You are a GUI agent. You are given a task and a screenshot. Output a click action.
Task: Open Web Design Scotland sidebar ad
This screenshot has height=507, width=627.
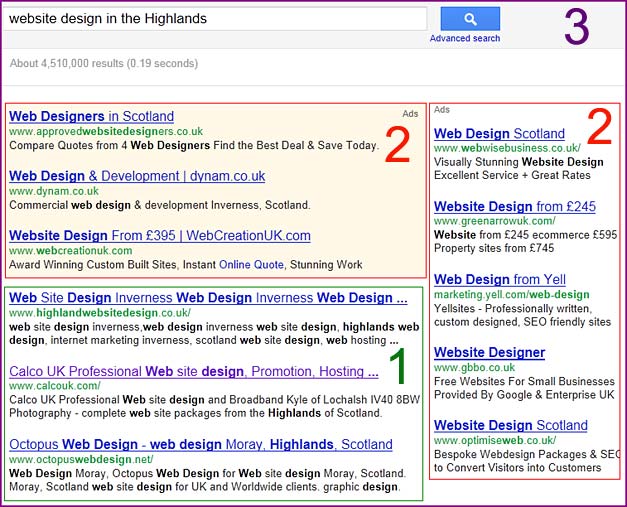point(499,134)
